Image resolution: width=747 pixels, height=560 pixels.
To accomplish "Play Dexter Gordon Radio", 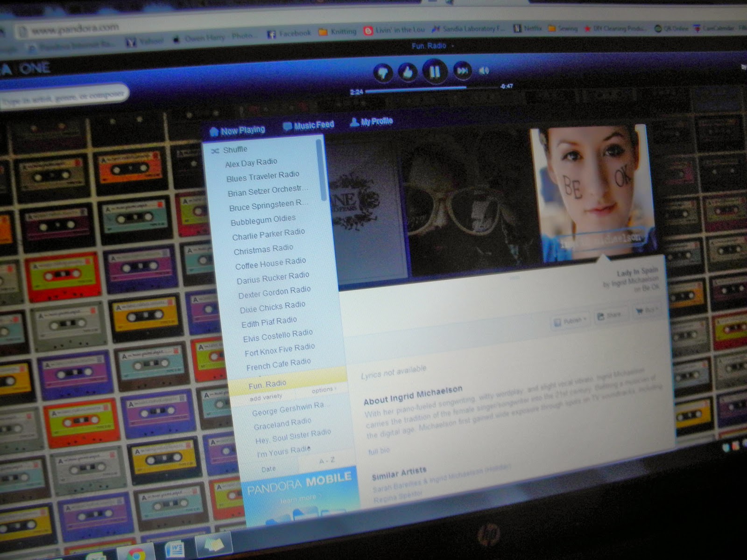I will pyautogui.click(x=275, y=293).
